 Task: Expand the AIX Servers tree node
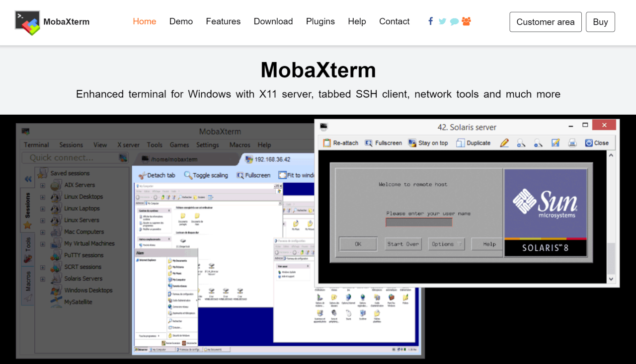43,185
